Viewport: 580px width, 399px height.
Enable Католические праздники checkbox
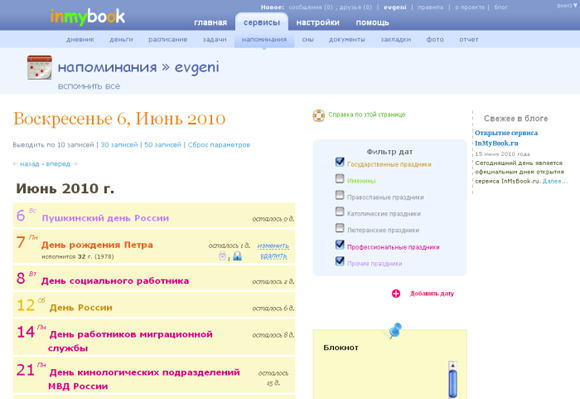pos(340,212)
